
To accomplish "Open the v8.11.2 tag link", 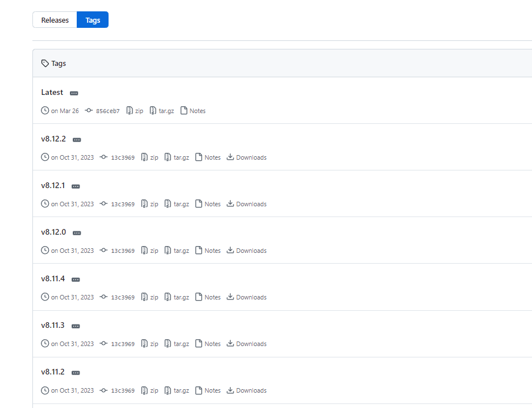I will [53, 372].
